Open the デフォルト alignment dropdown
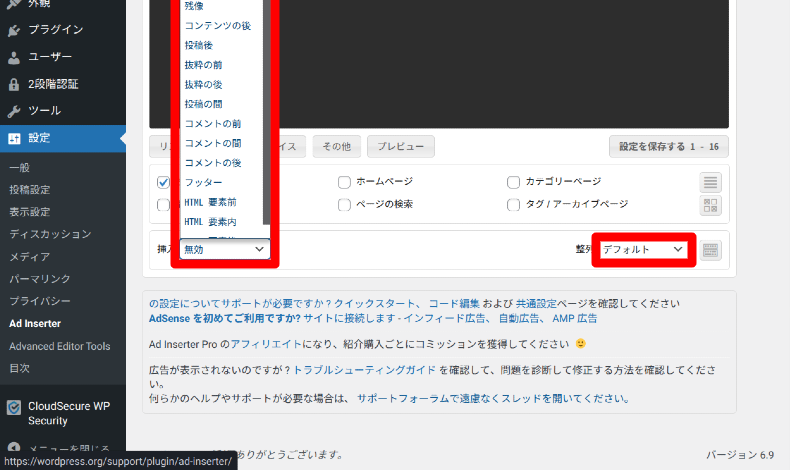Image resolution: width=790 pixels, height=470 pixels. 643,249
